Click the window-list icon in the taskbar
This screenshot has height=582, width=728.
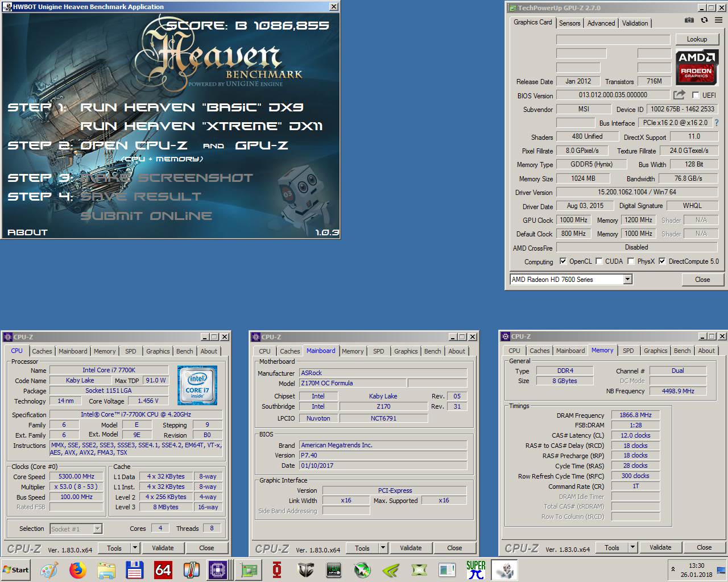[x=448, y=569]
